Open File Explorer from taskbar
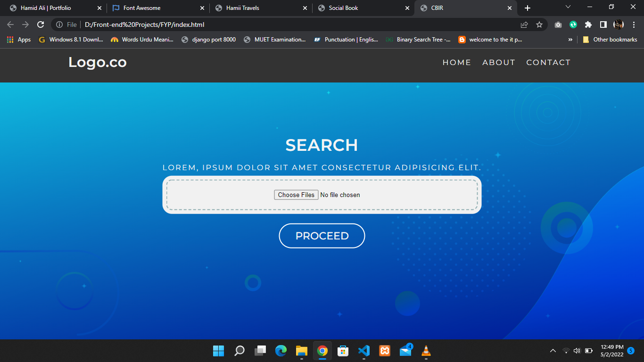The height and width of the screenshot is (362, 644). 302,351
